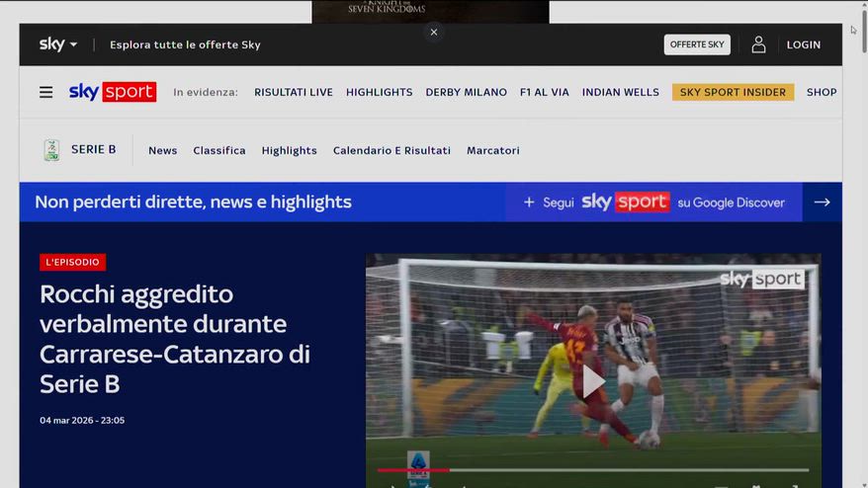Click the arrow on Google Discover banner
The height and width of the screenshot is (488, 868).
pos(822,202)
